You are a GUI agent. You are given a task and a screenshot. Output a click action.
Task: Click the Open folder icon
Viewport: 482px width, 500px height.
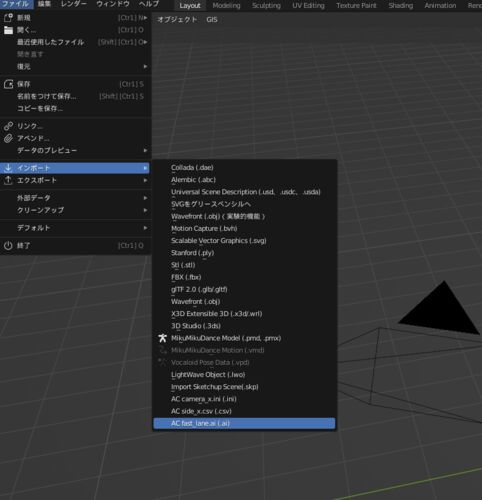pyautogui.click(x=8, y=30)
